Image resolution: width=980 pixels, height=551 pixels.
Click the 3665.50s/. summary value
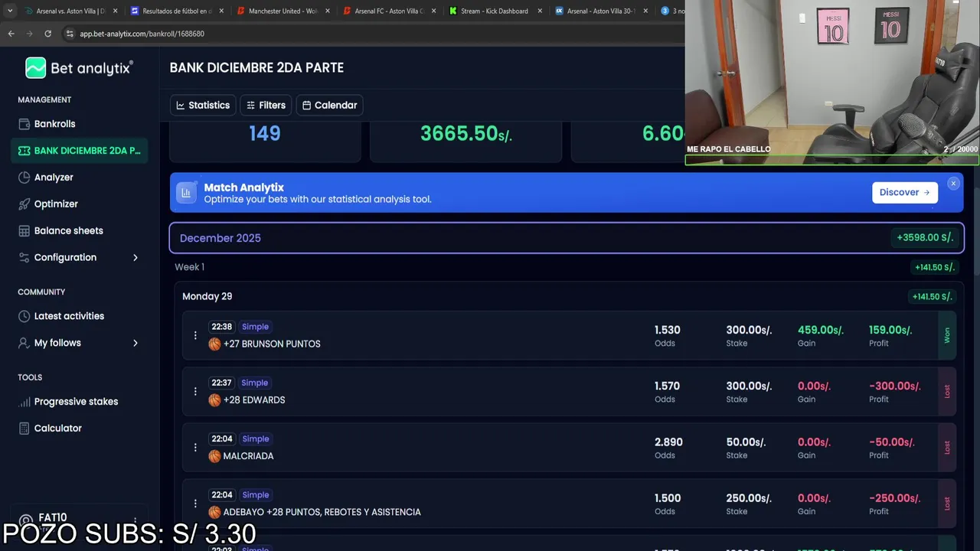(466, 134)
